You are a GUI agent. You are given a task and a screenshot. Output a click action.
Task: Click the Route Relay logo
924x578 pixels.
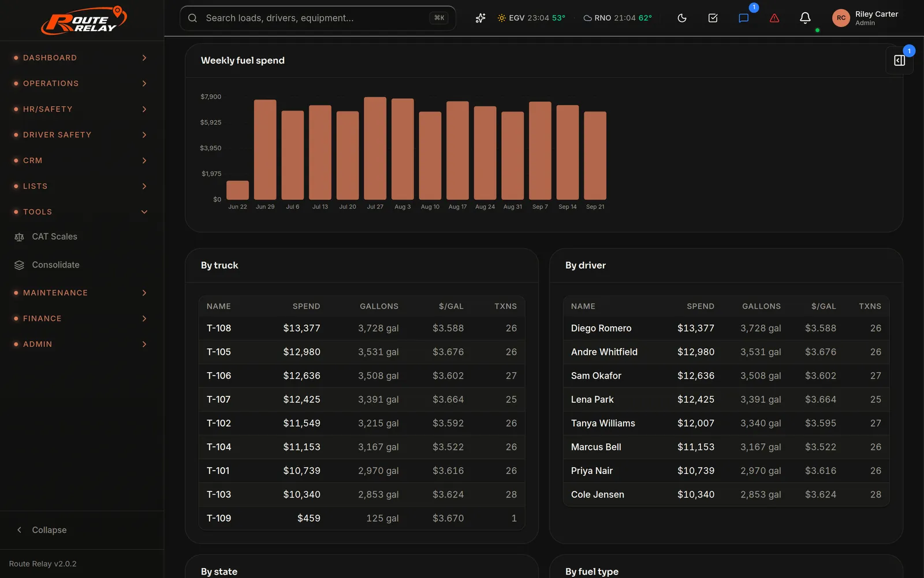pyautogui.click(x=84, y=20)
